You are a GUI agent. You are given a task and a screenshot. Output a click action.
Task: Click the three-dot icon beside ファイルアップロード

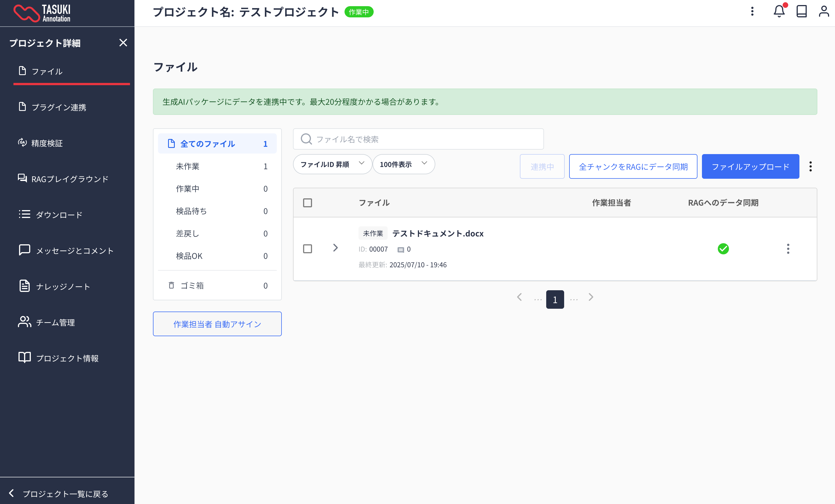810,166
